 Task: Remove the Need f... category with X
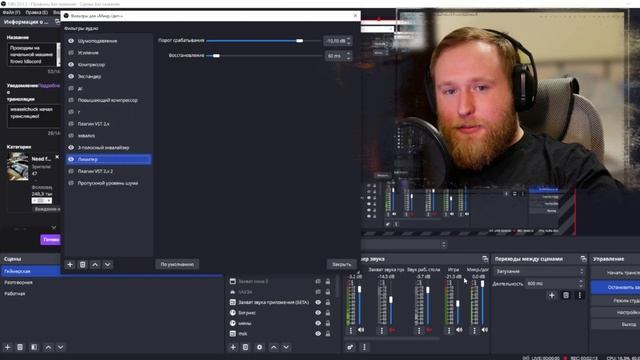pos(57,157)
